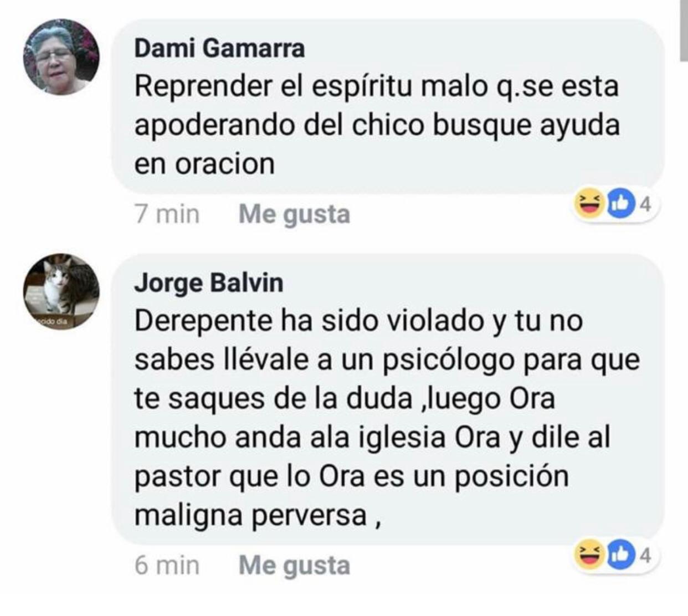Click 'maligna perversa' in Jorge's comment
The height and width of the screenshot is (616, 688).
tap(251, 516)
